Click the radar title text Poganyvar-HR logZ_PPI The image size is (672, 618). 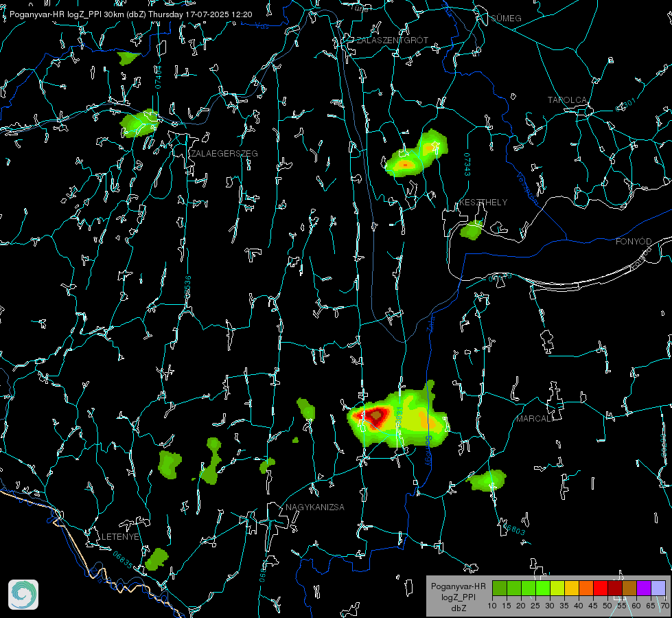tap(56, 14)
